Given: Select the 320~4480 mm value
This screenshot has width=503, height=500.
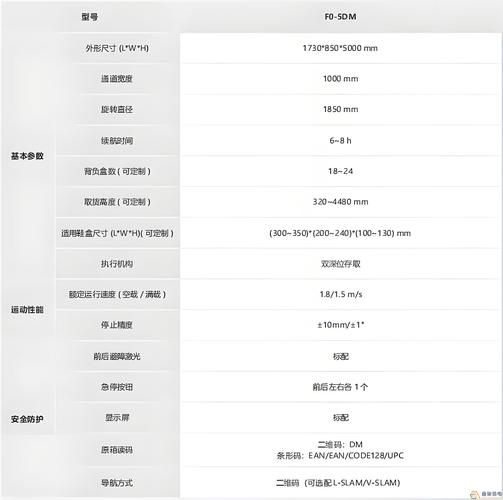Looking at the screenshot, I should 340,202.
